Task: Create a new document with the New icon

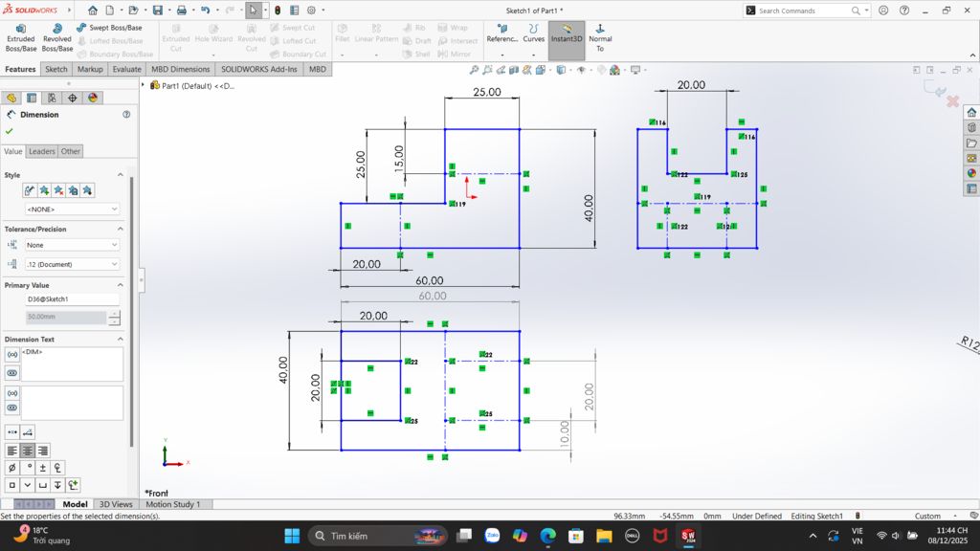Action: [110, 10]
